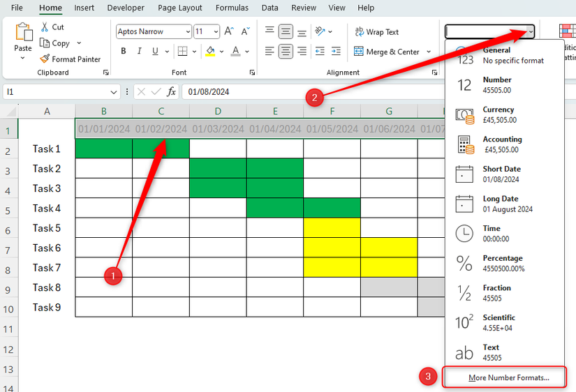Switch to the Page Layout tab
Viewport: 576px width, 392px height.
point(180,8)
